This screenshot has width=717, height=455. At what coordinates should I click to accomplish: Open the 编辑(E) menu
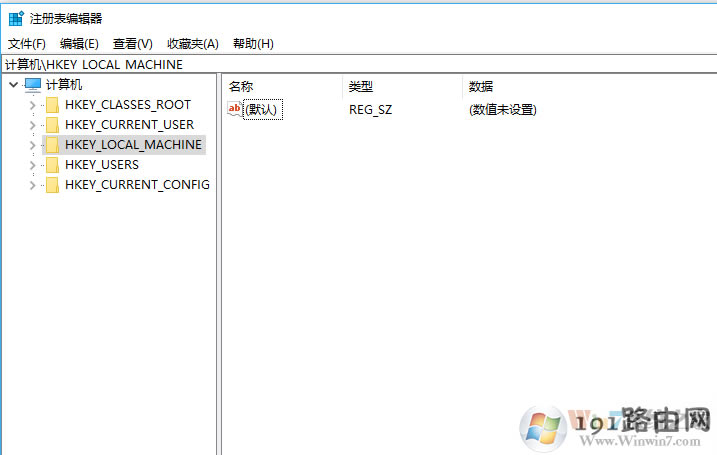tap(79, 44)
